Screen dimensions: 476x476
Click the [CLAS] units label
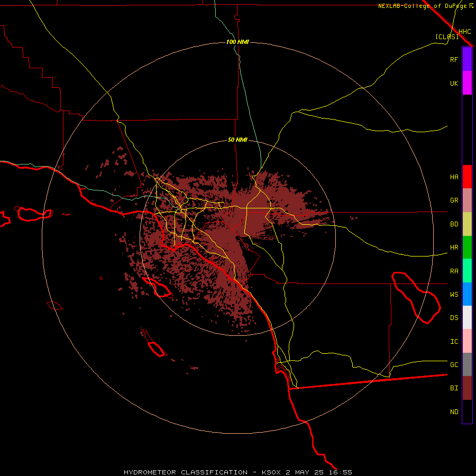(447, 36)
